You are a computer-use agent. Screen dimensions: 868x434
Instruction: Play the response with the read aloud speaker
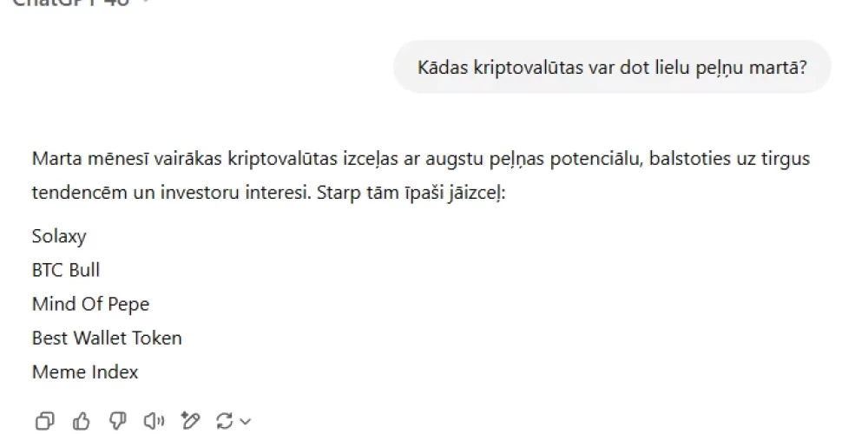pyautogui.click(x=154, y=421)
